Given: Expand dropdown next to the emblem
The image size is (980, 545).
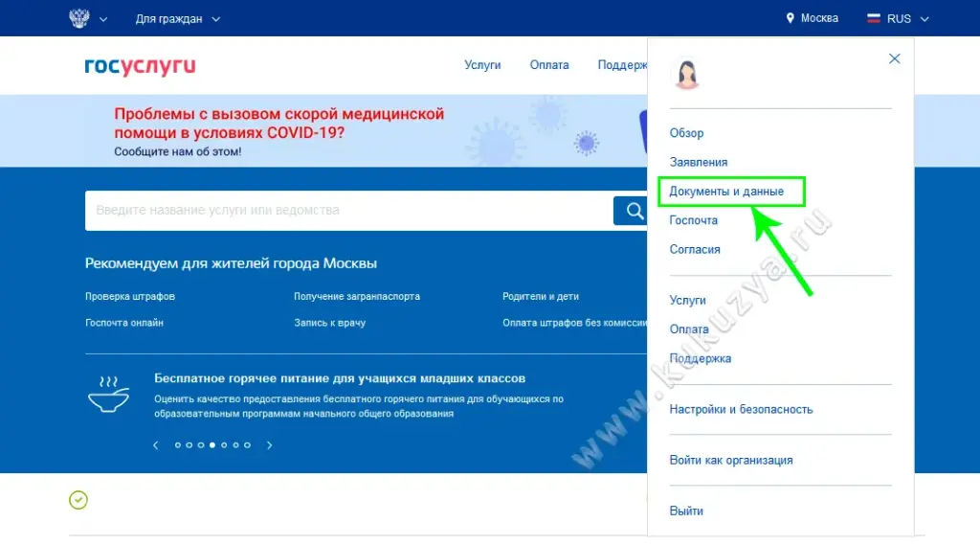Looking at the screenshot, I should click(103, 18).
